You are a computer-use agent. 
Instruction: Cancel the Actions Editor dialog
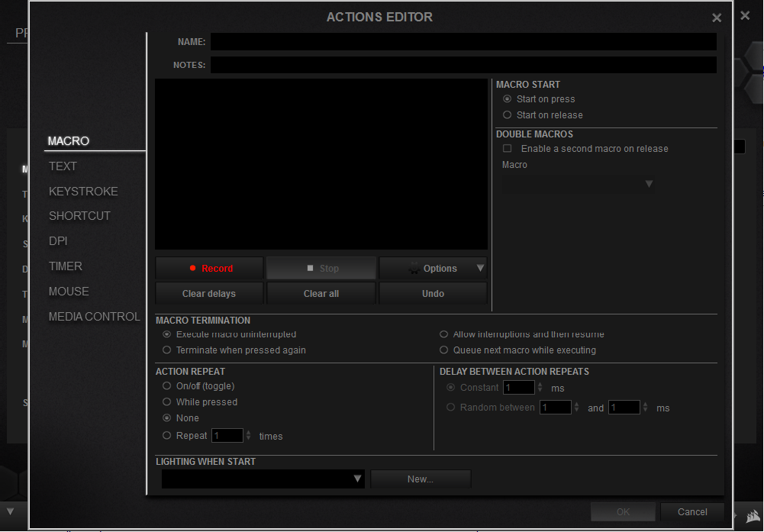coord(692,511)
